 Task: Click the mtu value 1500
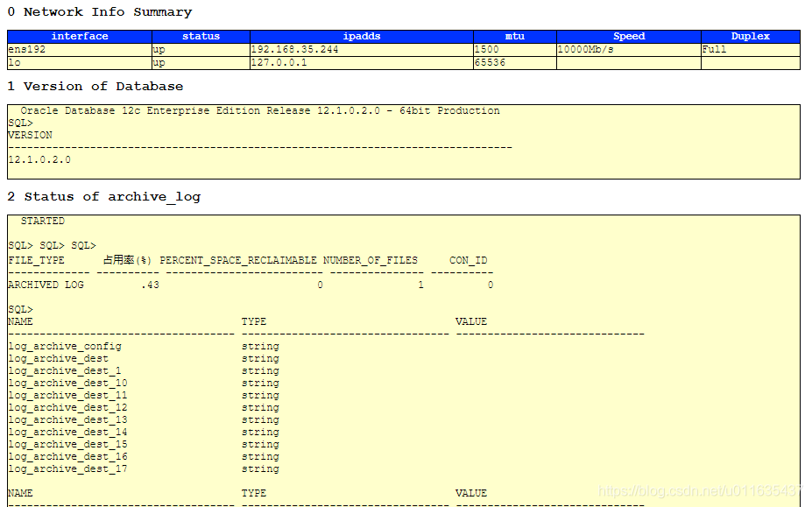click(487, 50)
